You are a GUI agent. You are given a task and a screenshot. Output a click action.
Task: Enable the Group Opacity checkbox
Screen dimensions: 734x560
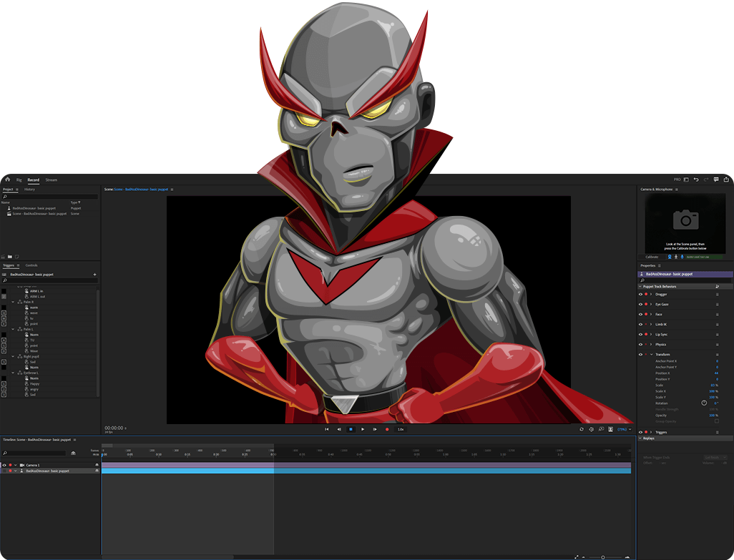point(717,421)
